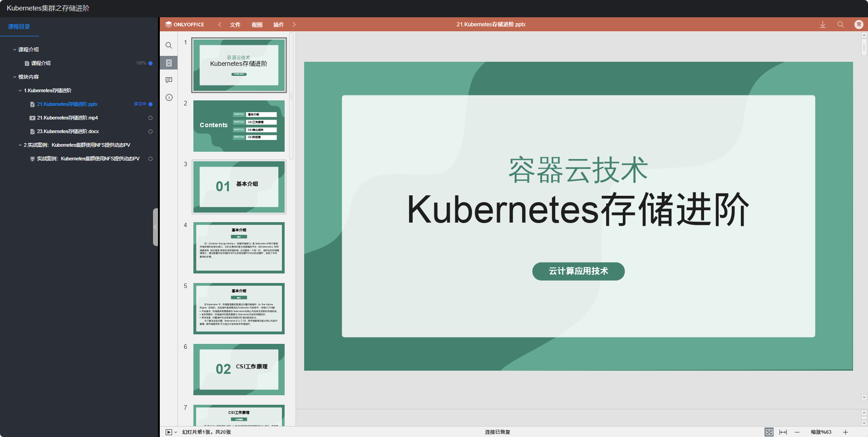Select slide 3 '01 基本介绍' thumbnail
The width and height of the screenshot is (868, 437).
pyautogui.click(x=239, y=187)
